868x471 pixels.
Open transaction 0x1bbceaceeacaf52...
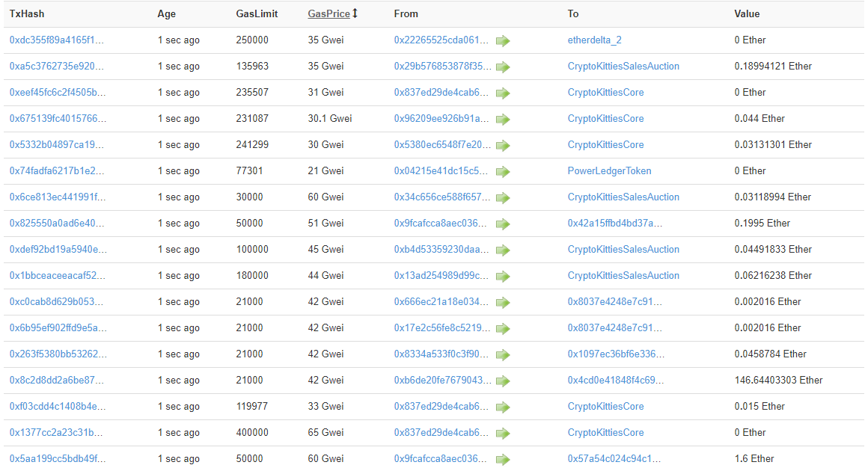57,275
